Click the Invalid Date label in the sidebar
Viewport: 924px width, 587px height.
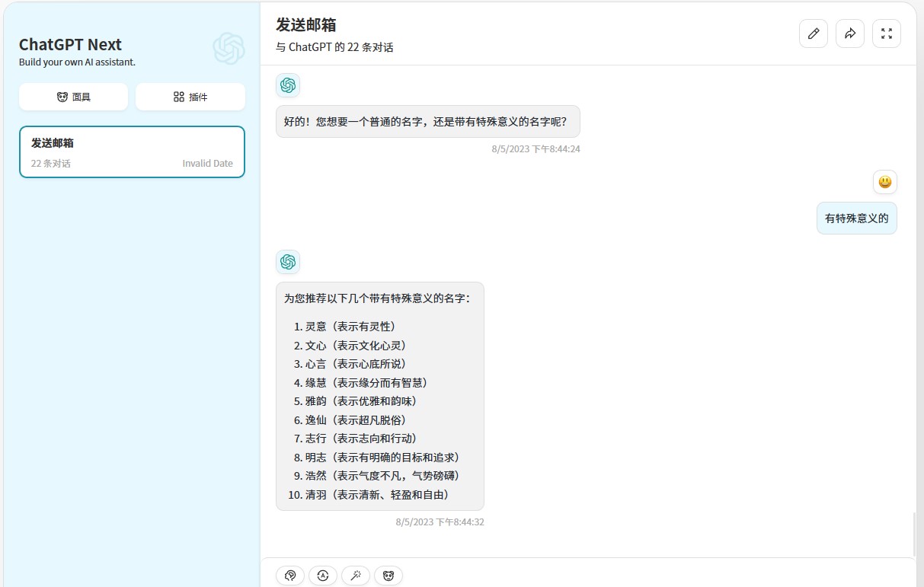click(x=207, y=163)
